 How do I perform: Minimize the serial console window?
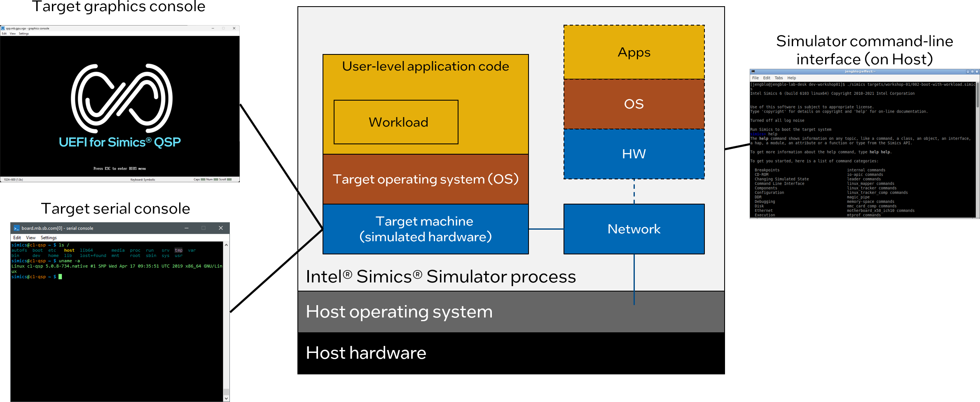[187, 228]
